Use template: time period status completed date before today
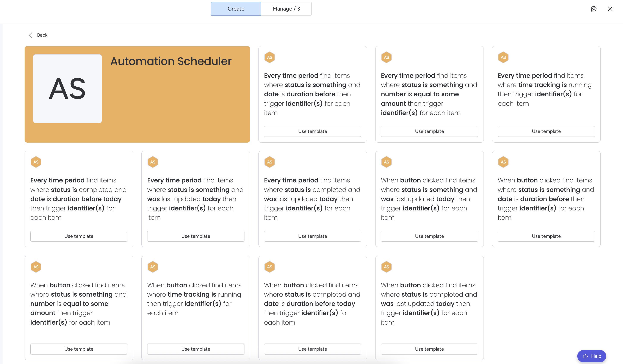623x364 pixels. coord(79,236)
